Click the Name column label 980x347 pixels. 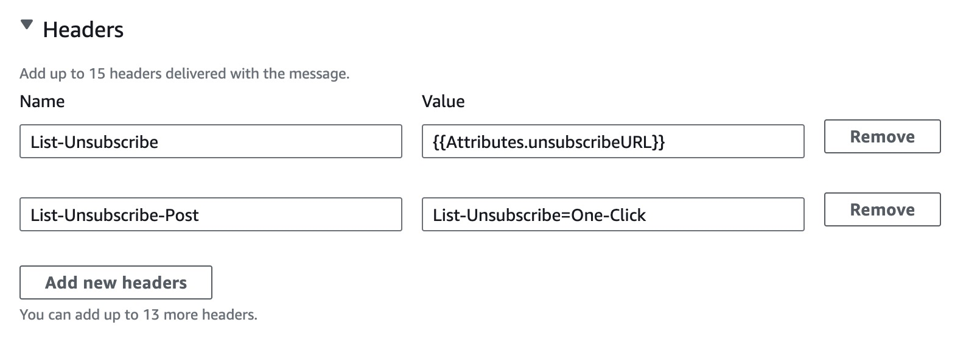coord(42,102)
